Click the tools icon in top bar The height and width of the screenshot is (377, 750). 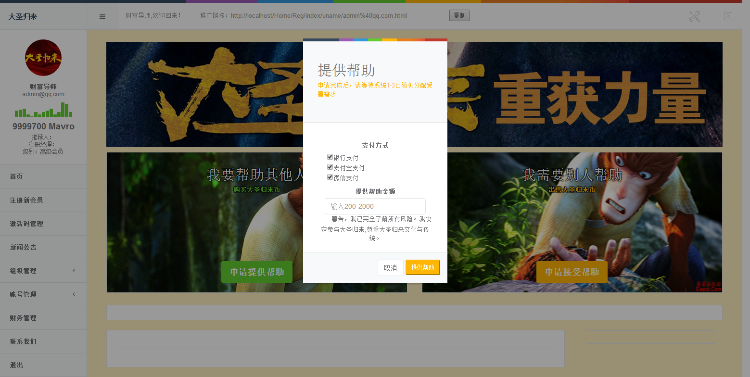pos(694,16)
